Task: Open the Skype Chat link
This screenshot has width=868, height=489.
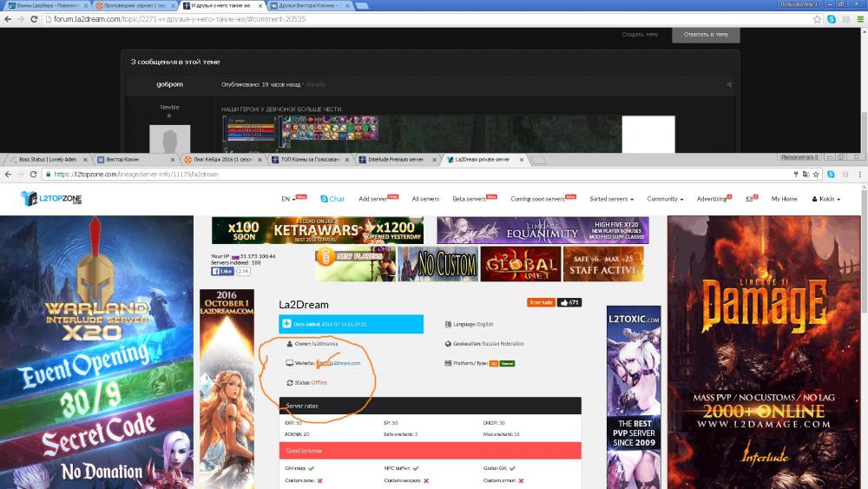Action: [x=332, y=199]
